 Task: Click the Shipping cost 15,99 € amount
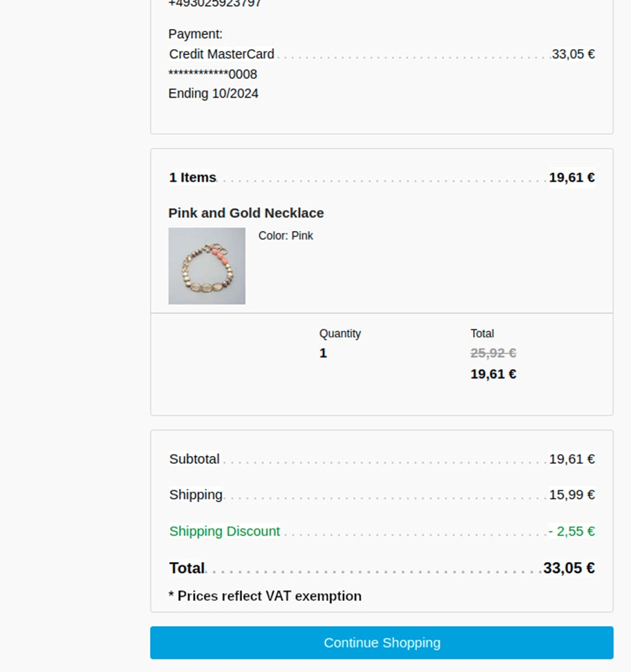pos(571,495)
